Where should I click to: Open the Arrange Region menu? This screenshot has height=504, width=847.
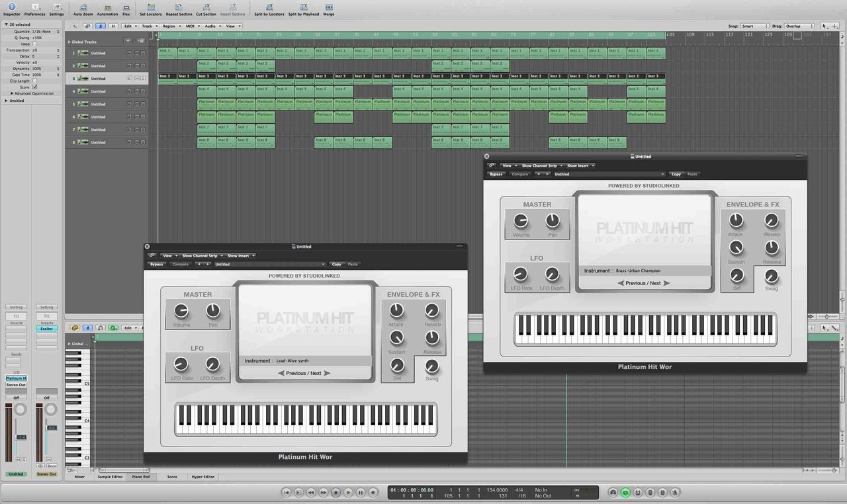pyautogui.click(x=171, y=26)
